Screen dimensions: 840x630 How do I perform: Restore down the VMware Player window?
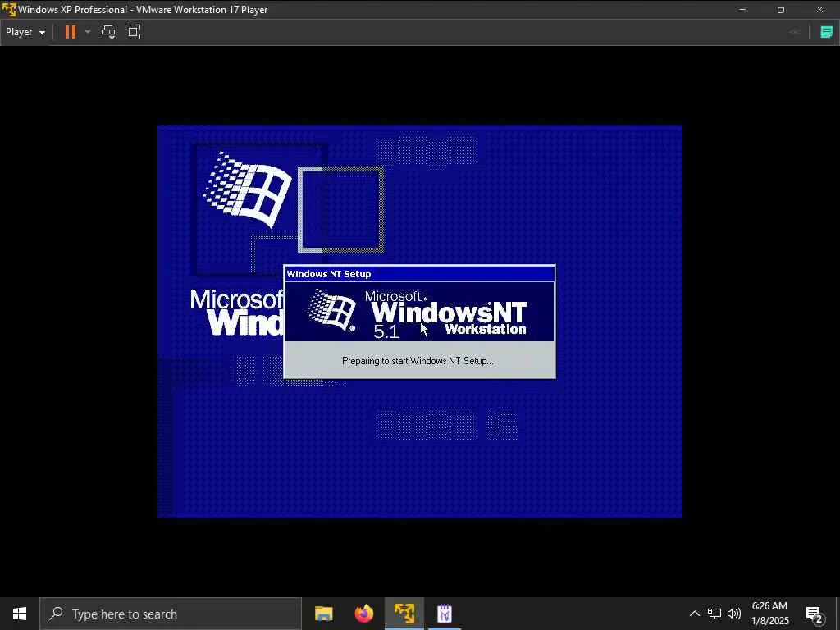tap(781, 10)
